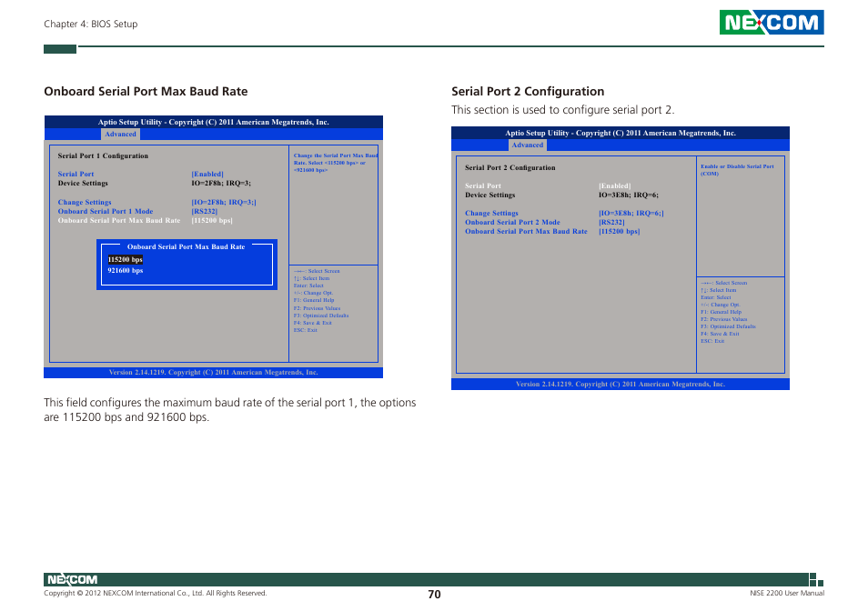Click the 'Chapter 4: BIOS Setup' header text
The height and width of the screenshot is (611, 868).
click(x=91, y=24)
